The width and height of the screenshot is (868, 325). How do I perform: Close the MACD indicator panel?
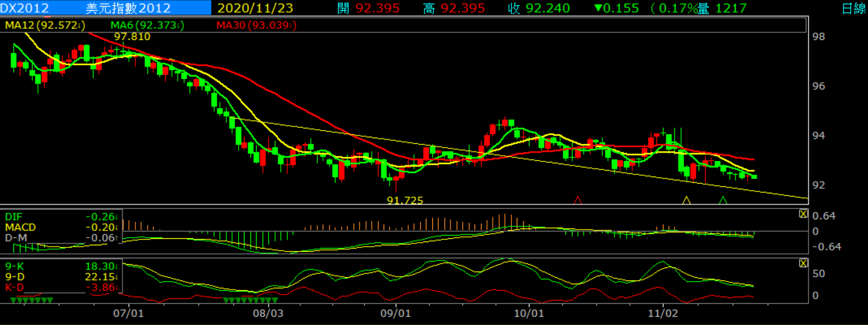(803, 214)
